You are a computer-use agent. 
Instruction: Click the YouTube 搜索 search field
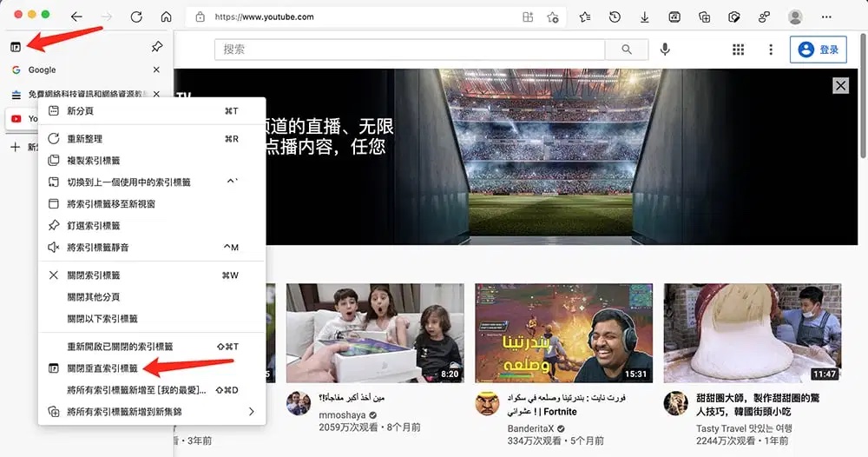coord(410,50)
